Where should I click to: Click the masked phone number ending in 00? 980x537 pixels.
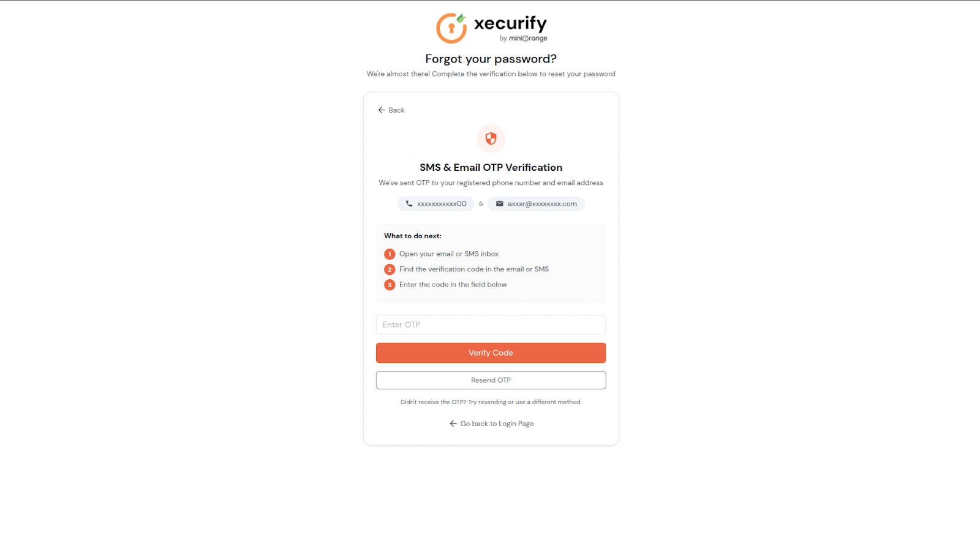(x=442, y=204)
